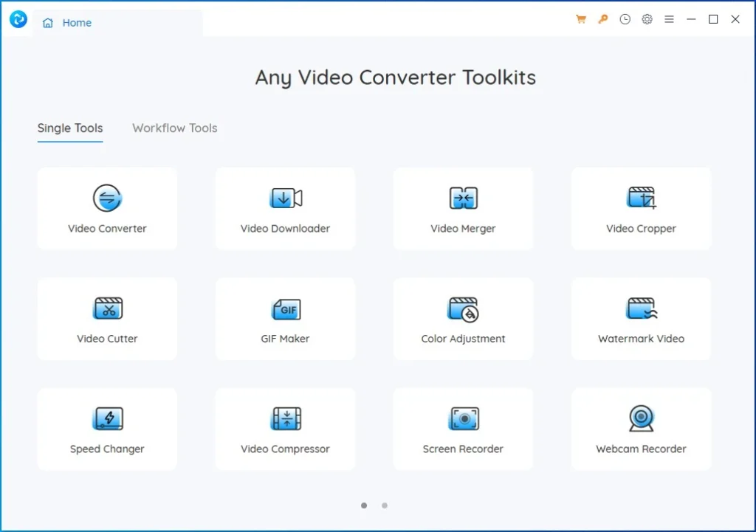
Task: Open the Color Adjustment icon
Action: [464, 309]
